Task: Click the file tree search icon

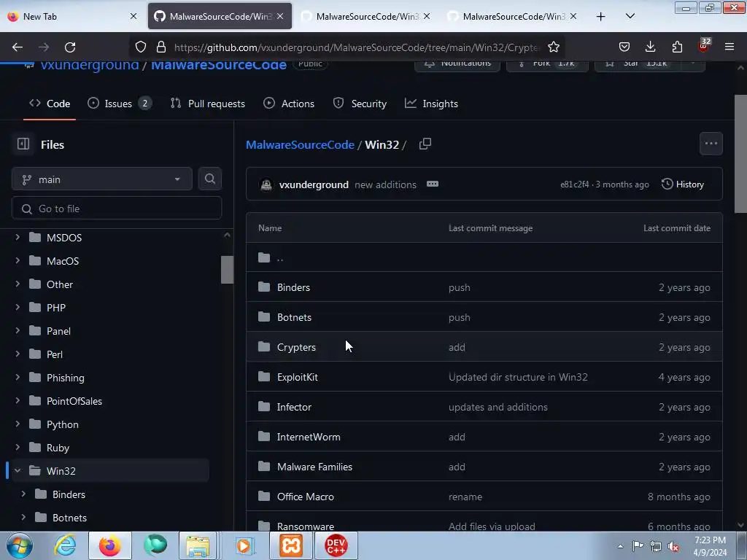Action: pyautogui.click(x=209, y=179)
